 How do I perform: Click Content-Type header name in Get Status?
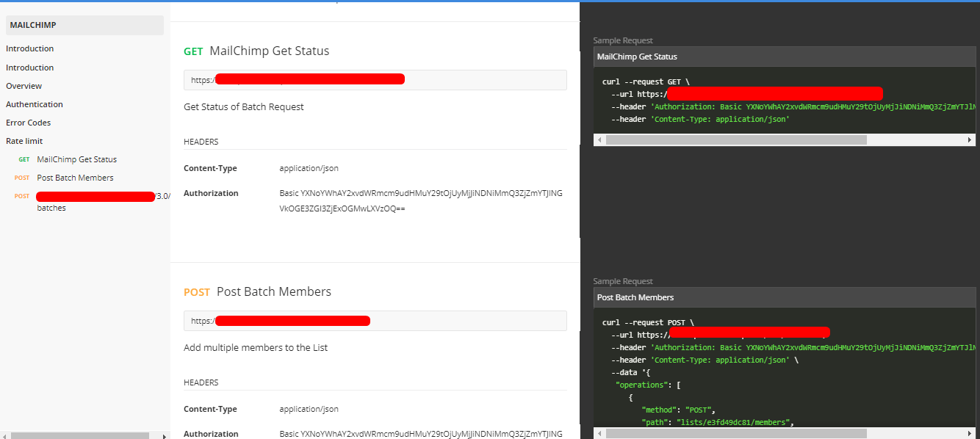(210, 168)
